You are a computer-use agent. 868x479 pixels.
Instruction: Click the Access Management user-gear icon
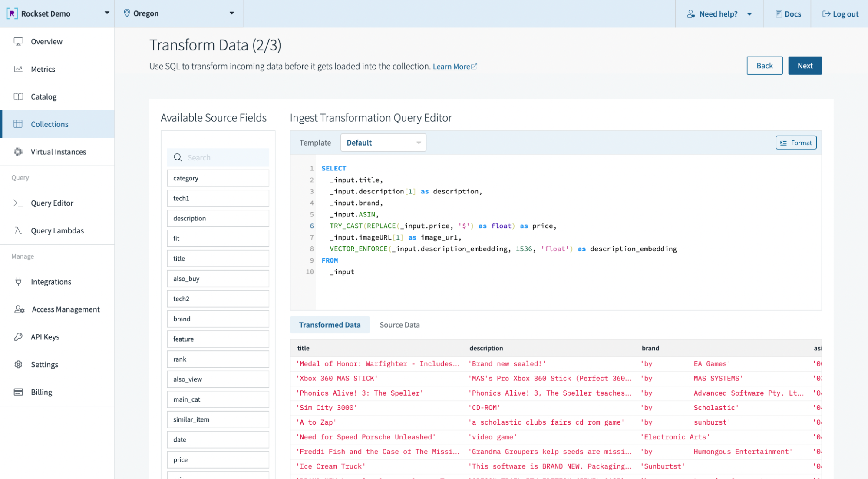(x=19, y=309)
